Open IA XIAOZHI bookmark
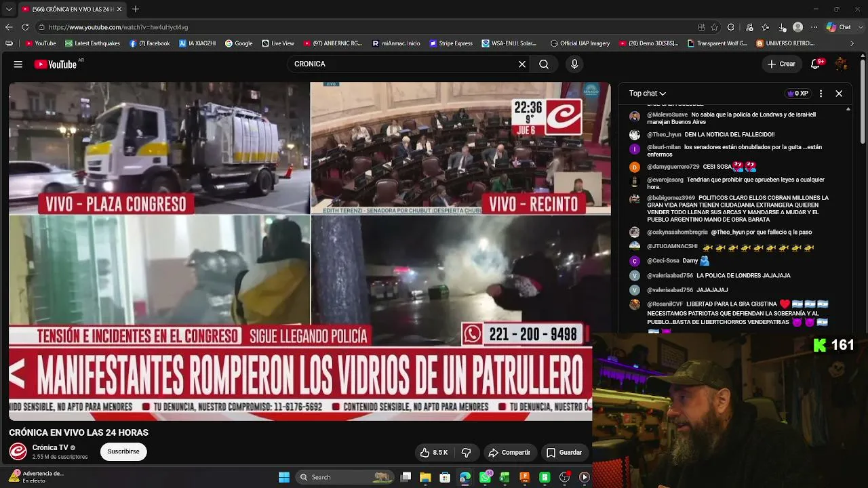Image resolution: width=868 pixels, height=488 pixels. coord(197,43)
